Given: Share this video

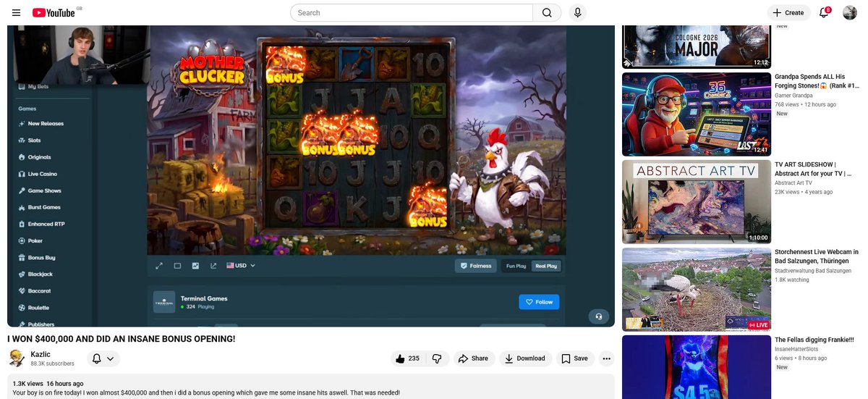Looking at the screenshot, I should [473, 358].
